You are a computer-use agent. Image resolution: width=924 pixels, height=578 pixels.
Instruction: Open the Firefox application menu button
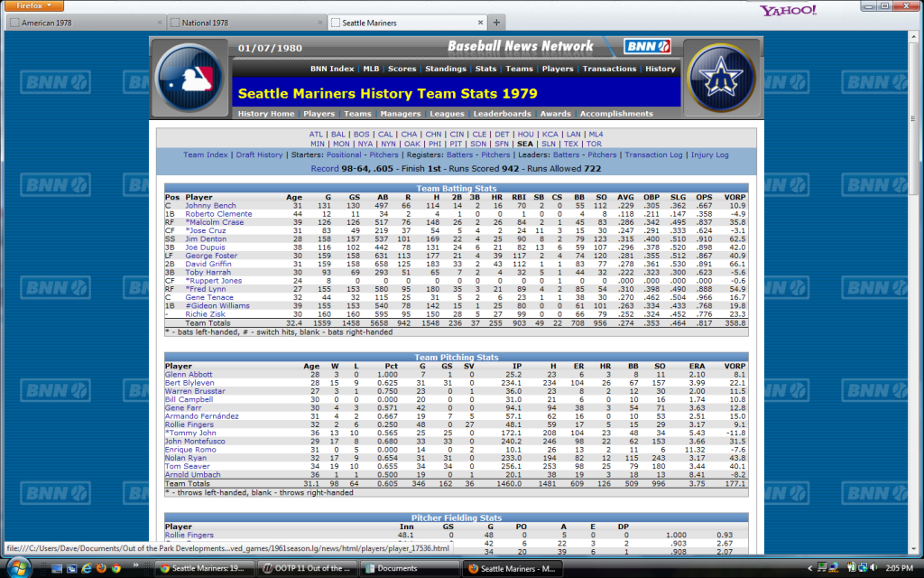[x=33, y=6]
